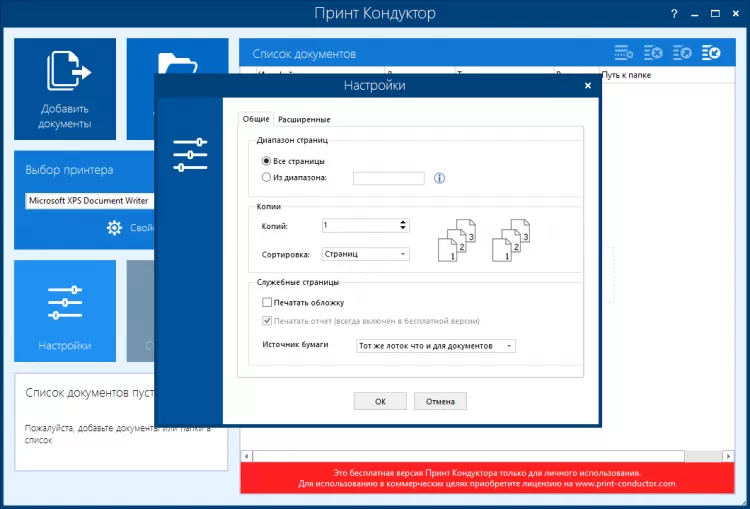Switch to the Общие tab
The image size is (750, 509).
(x=256, y=119)
